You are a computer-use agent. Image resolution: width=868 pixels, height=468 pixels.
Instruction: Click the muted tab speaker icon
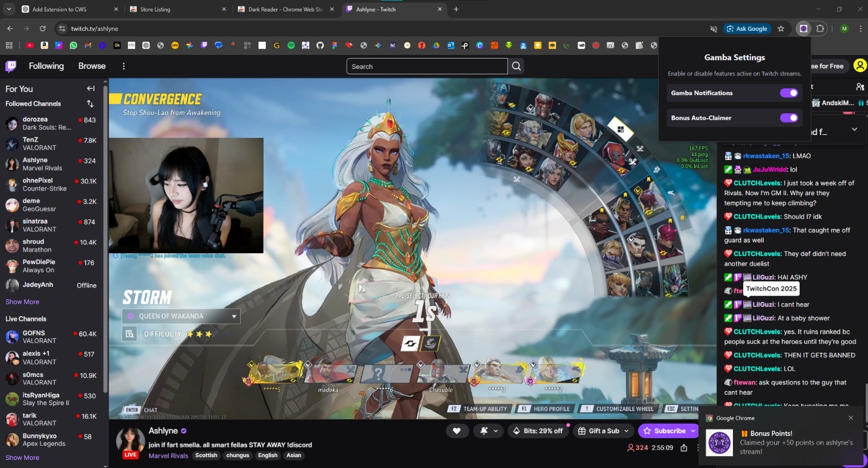tap(714, 29)
